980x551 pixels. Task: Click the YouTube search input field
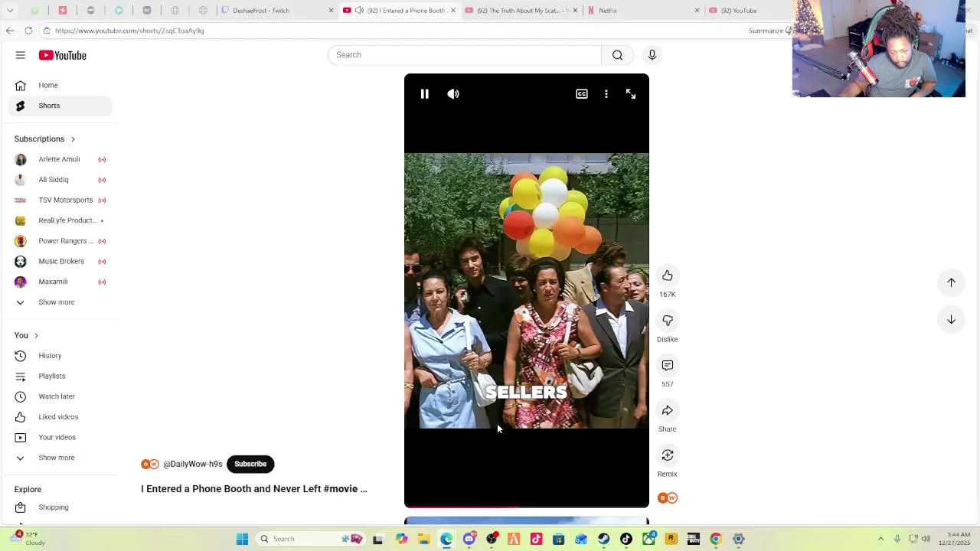tap(465, 55)
